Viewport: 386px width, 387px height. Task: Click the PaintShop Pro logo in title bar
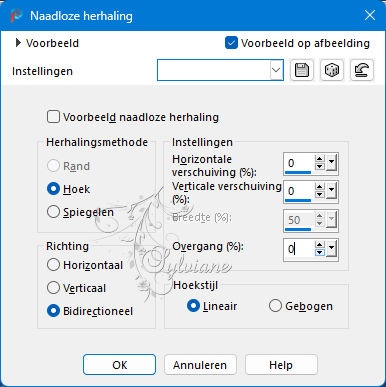click(x=16, y=16)
